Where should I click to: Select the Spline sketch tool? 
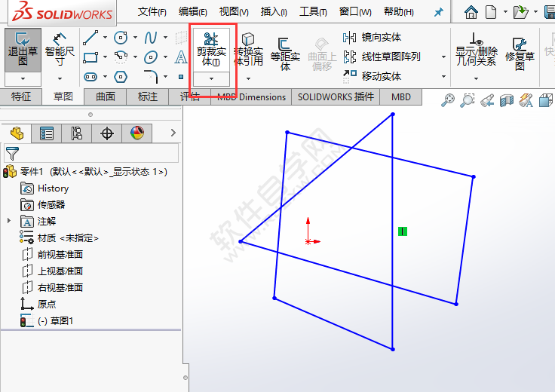[151, 37]
